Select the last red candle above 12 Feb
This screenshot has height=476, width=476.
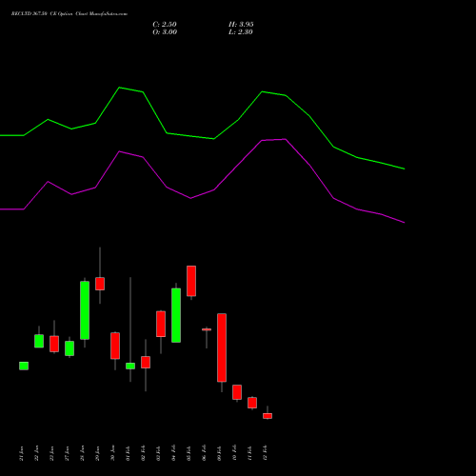click(x=268, y=416)
